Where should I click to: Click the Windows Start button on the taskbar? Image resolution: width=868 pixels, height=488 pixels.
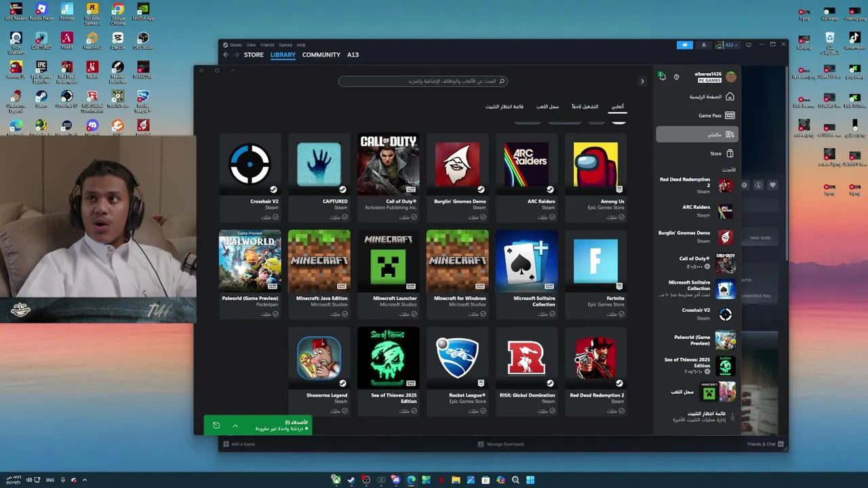pyautogui.click(x=530, y=480)
